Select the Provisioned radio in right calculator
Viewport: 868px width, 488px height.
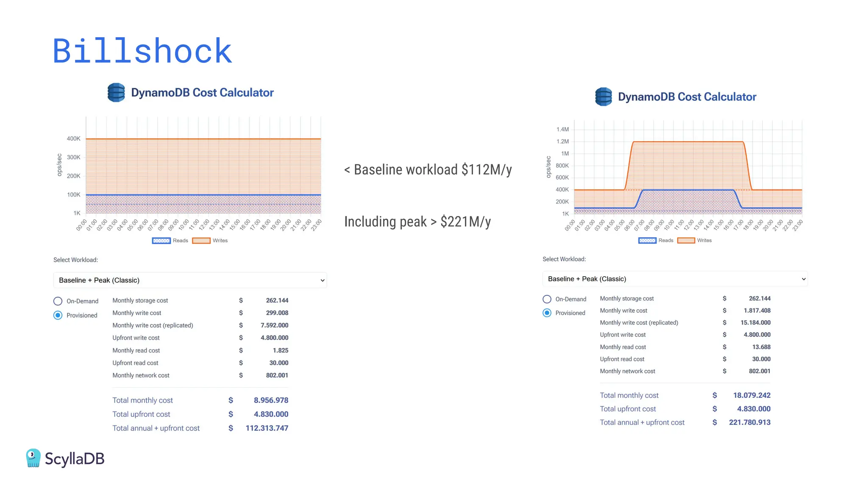coord(547,313)
